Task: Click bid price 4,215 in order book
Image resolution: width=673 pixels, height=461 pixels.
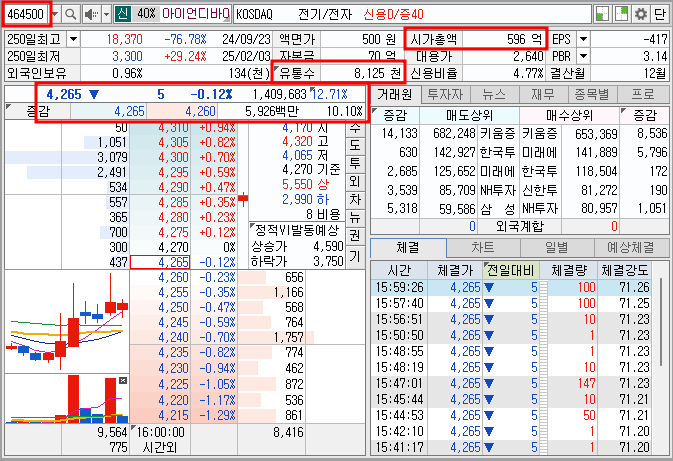Action: click(173, 416)
